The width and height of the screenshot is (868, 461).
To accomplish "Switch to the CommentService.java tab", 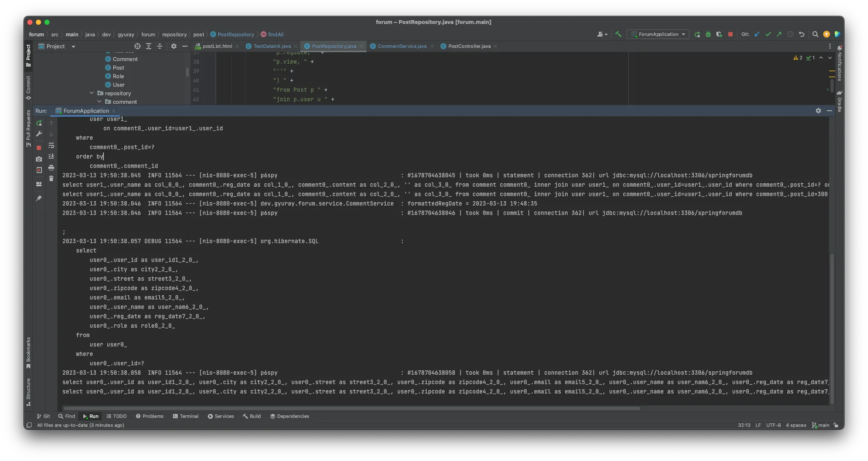I will pos(402,46).
